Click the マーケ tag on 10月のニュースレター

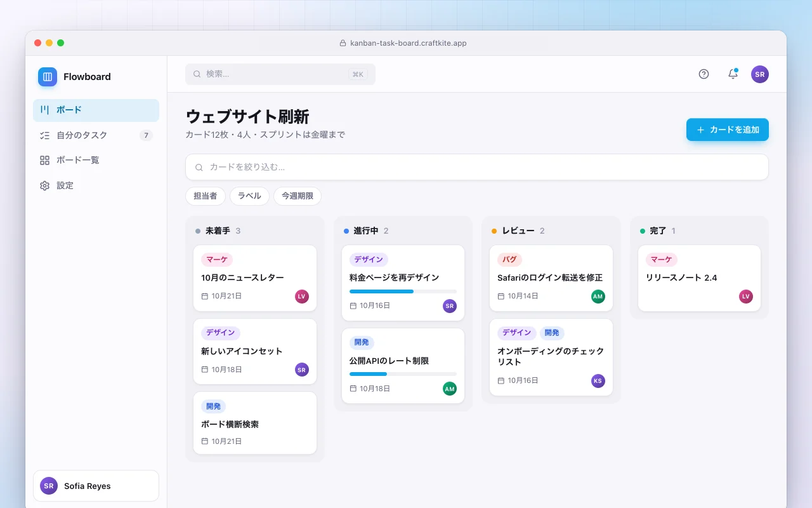tap(217, 260)
